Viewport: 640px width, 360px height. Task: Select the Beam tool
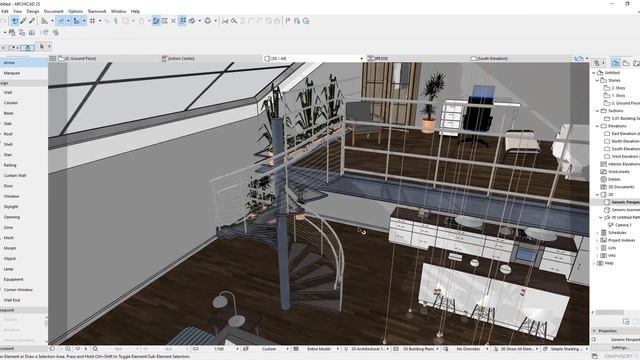9,113
